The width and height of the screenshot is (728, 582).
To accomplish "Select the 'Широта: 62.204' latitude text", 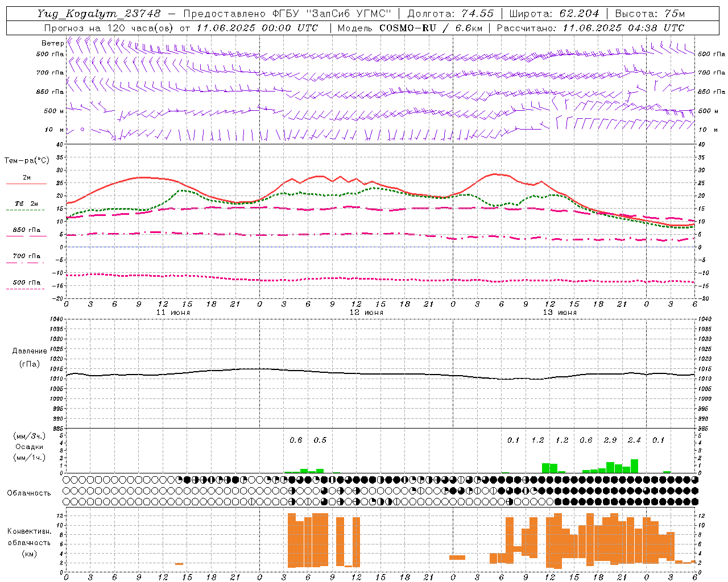I will click(x=555, y=14).
